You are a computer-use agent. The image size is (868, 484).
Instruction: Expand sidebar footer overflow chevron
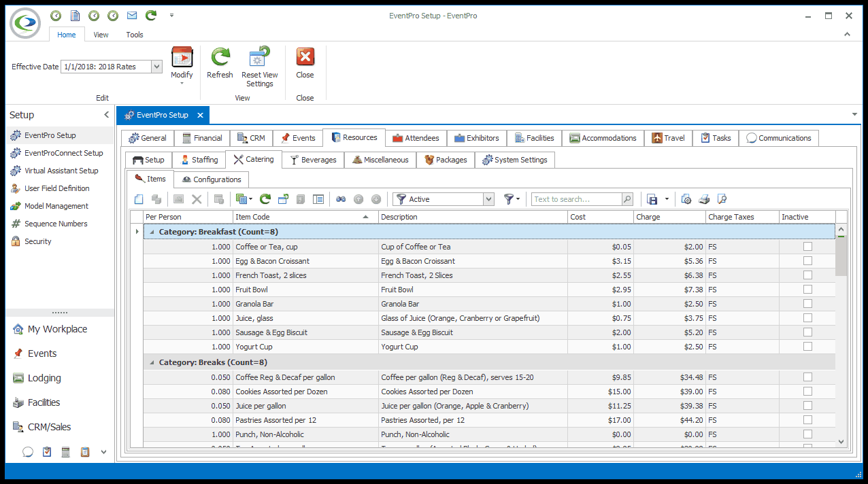[x=103, y=451]
